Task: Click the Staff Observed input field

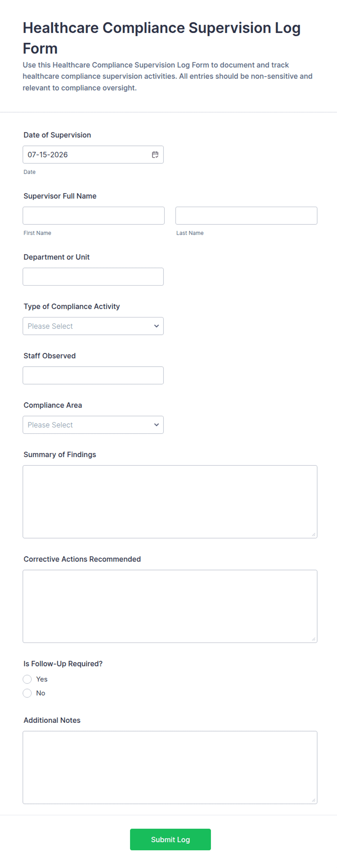Action: point(93,375)
